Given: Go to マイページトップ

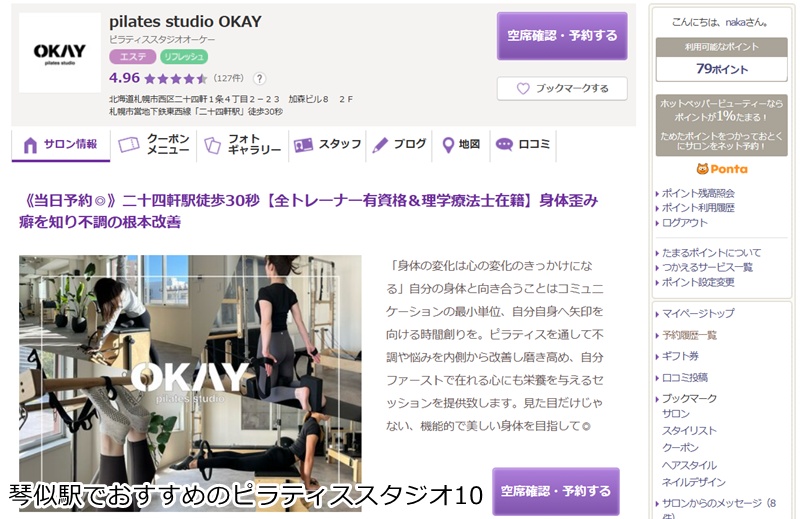Looking at the screenshot, I should pos(698,313).
